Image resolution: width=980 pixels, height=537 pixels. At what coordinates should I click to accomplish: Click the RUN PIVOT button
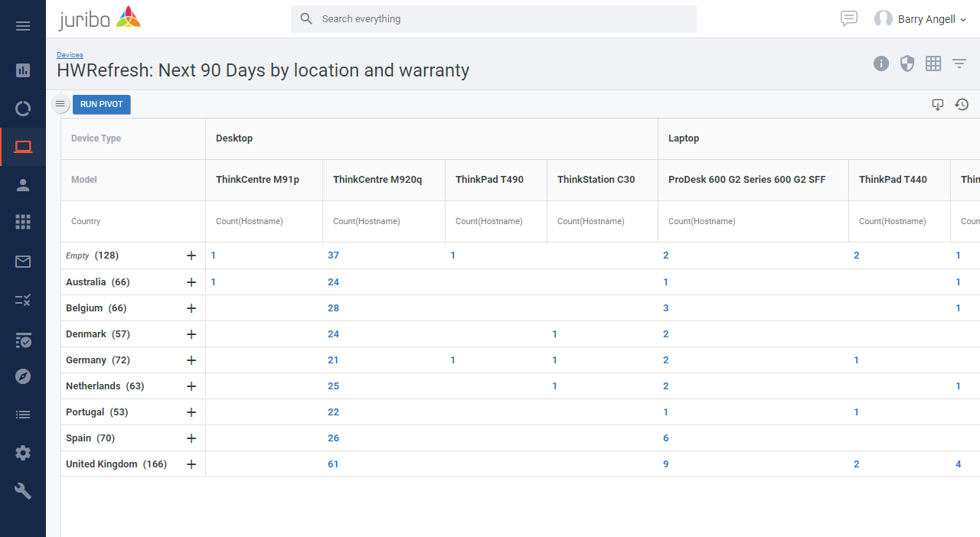[102, 105]
